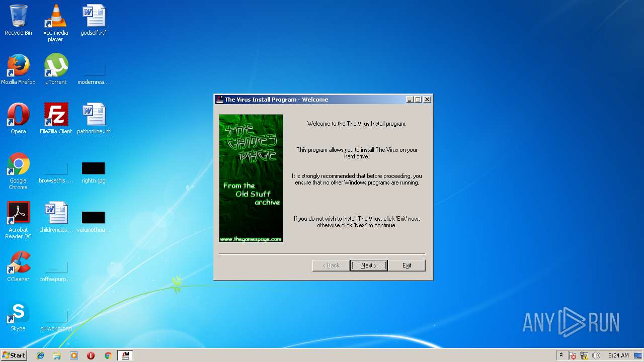The width and height of the screenshot is (644, 362).
Task: Open Opera from the taskbar
Action: pyautogui.click(x=91, y=355)
